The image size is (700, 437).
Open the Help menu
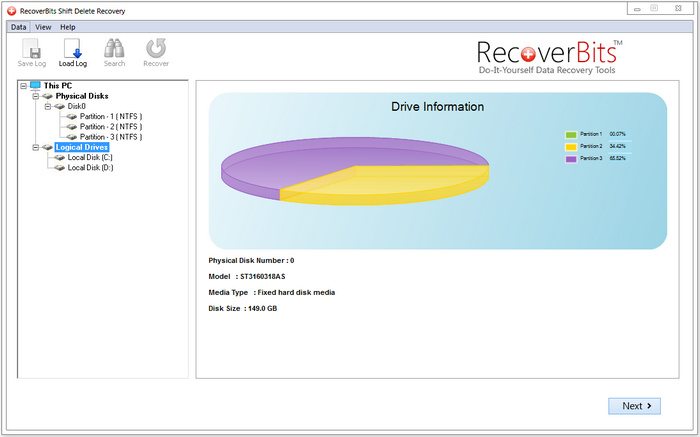pos(67,27)
